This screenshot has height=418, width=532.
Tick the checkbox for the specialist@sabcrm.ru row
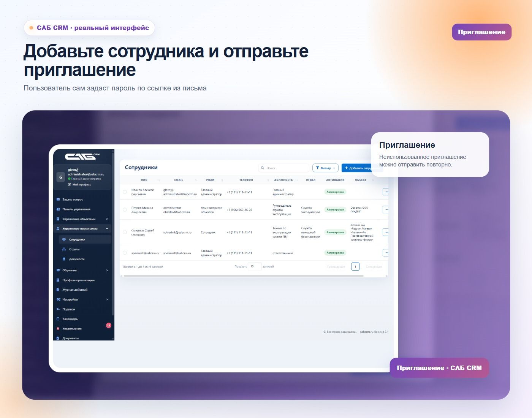(x=125, y=253)
